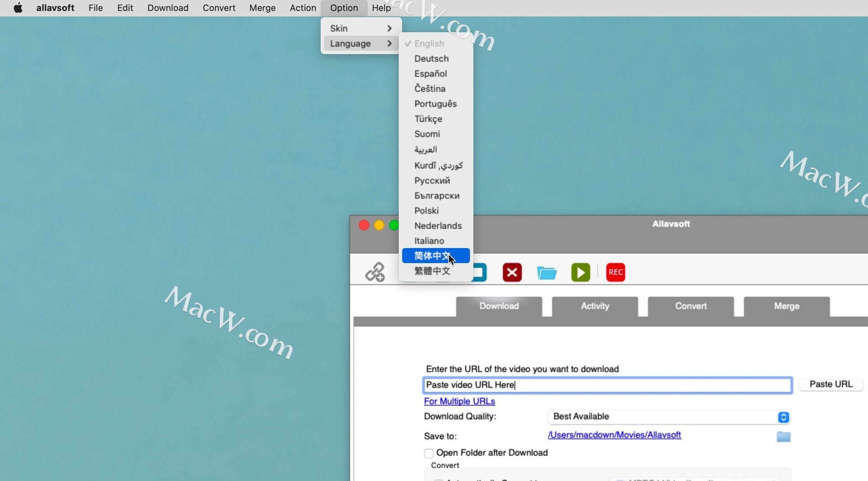Click the Paste video URL input field

607,385
